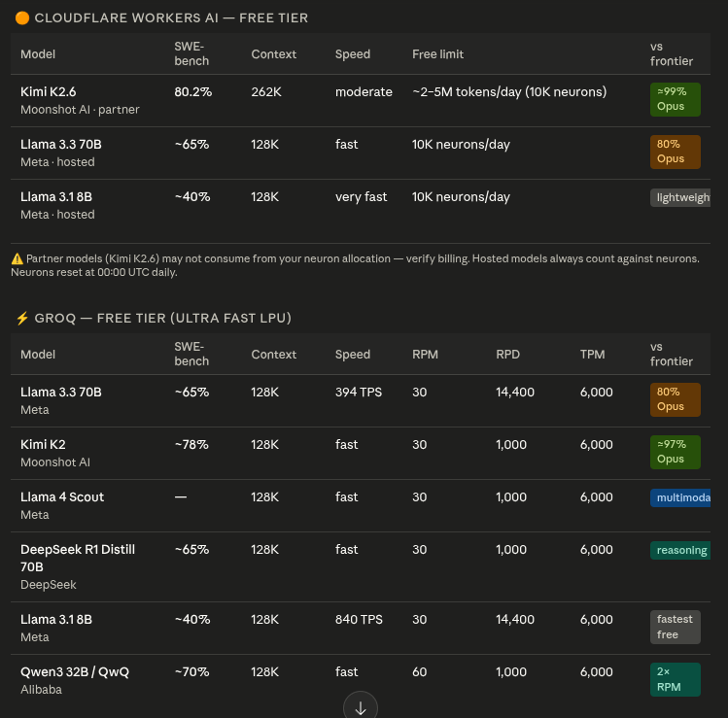Click the RPD column header
The height and width of the screenshot is (718, 728).
pos(507,354)
